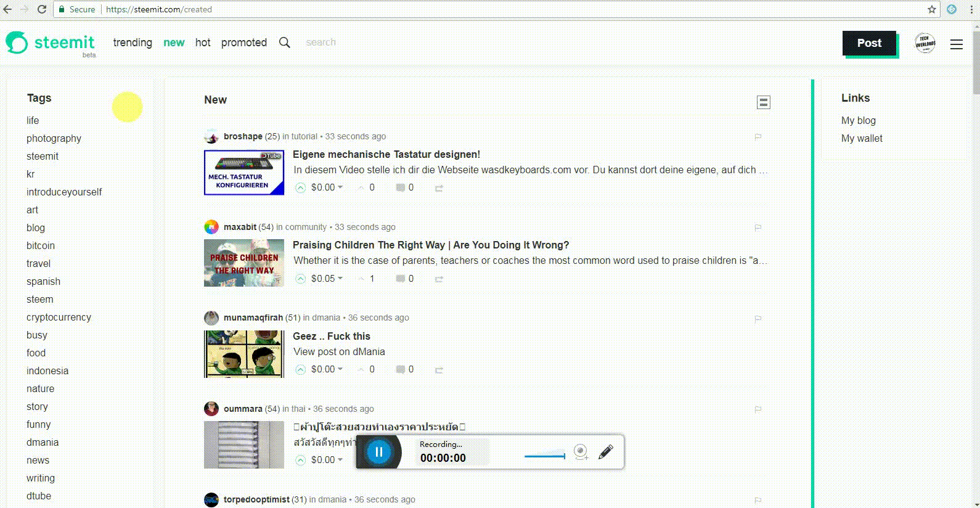Viewport: 980px width, 508px height.
Task: Pause the screen recording
Action: (378, 452)
